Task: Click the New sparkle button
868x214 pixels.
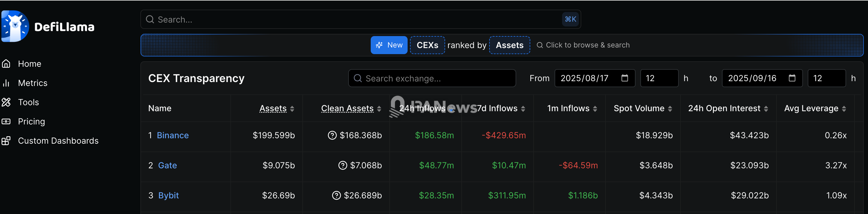Action: pyautogui.click(x=389, y=45)
